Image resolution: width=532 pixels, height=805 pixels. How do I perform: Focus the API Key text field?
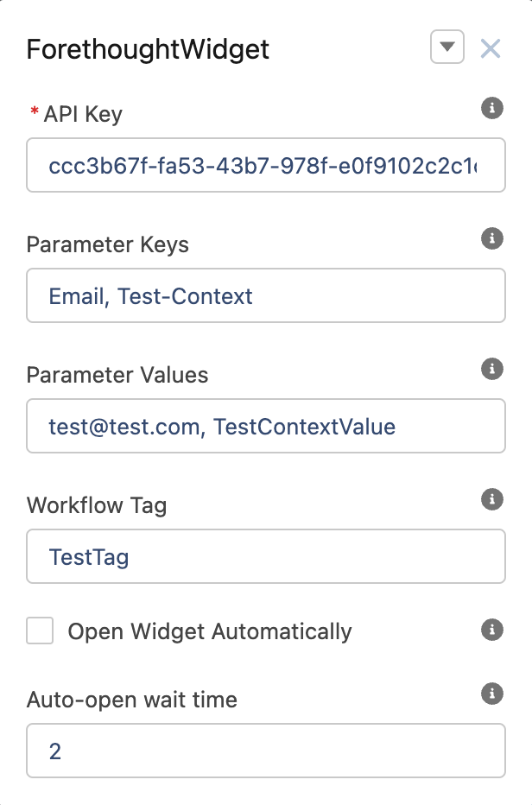pos(266,165)
